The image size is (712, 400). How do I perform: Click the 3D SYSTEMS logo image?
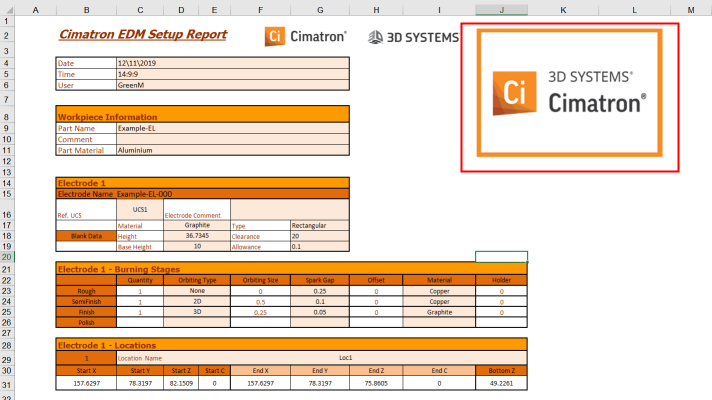(x=413, y=37)
